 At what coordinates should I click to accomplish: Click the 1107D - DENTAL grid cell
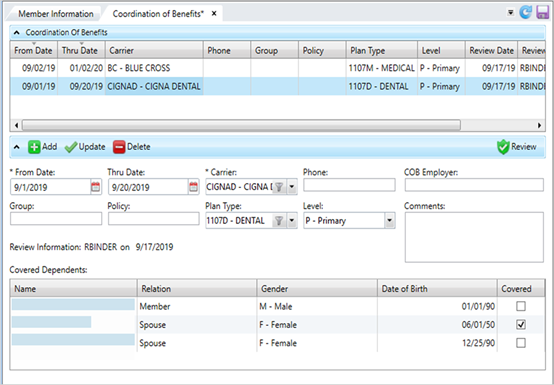[x=382, y=86]
